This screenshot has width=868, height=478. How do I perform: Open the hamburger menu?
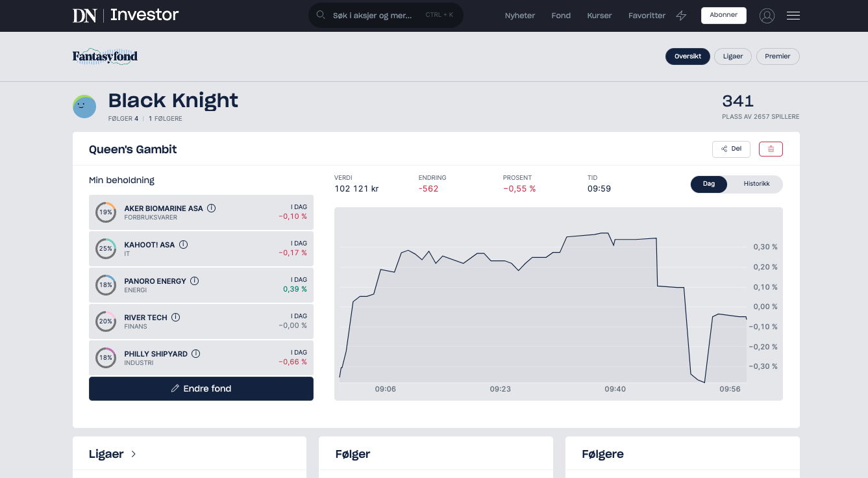click(793, 16)
